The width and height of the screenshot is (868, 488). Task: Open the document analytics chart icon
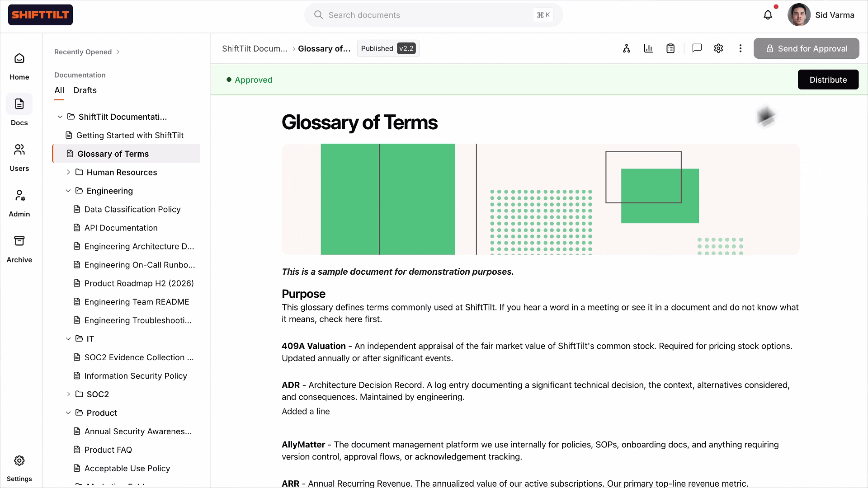(648, 48)
